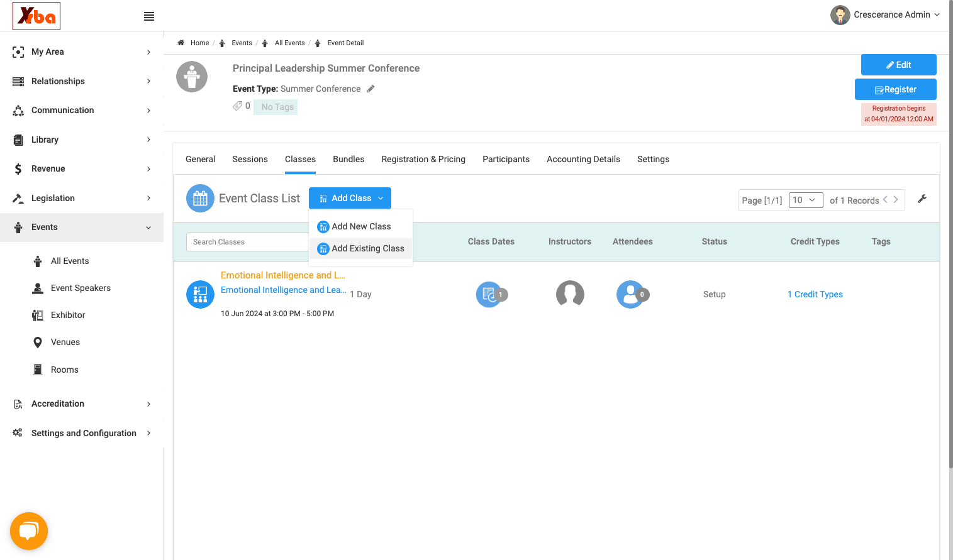Click the Event Class List calendar icon
Screen dimensions: 953x560
point(200,199)
